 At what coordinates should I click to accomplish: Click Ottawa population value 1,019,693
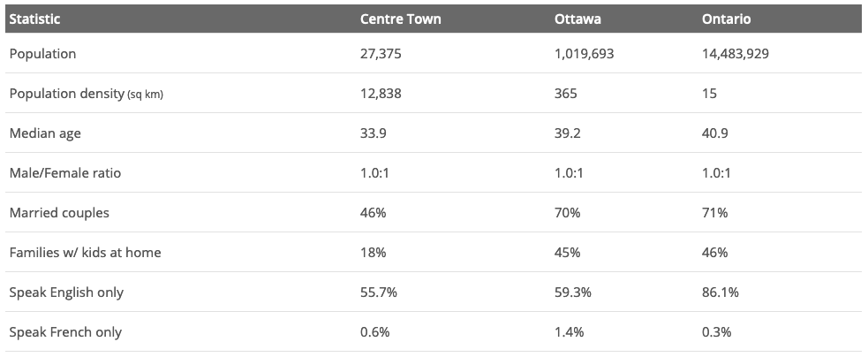tap(585, 54)
